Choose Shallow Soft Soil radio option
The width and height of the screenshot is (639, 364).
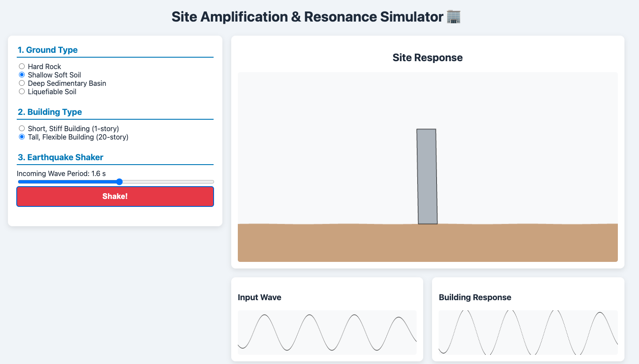[x=22, y=75]
